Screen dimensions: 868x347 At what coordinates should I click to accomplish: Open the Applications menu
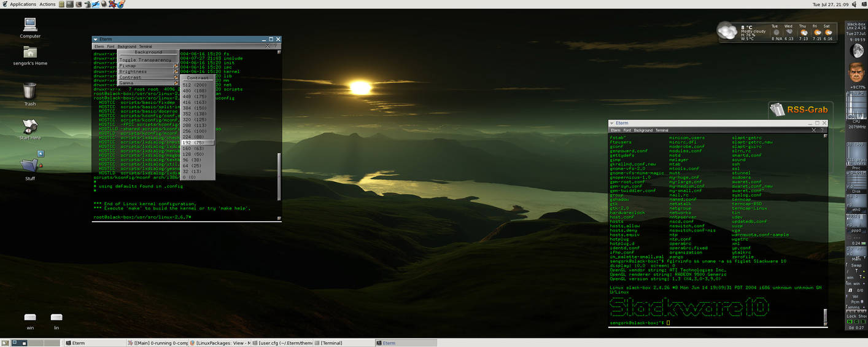[19, 4]
